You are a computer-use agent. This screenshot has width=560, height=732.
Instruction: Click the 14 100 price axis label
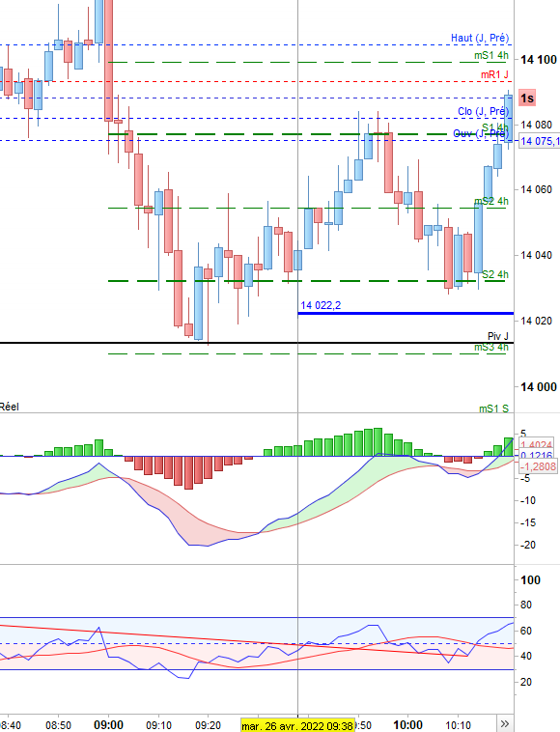[x=539, y=60]
